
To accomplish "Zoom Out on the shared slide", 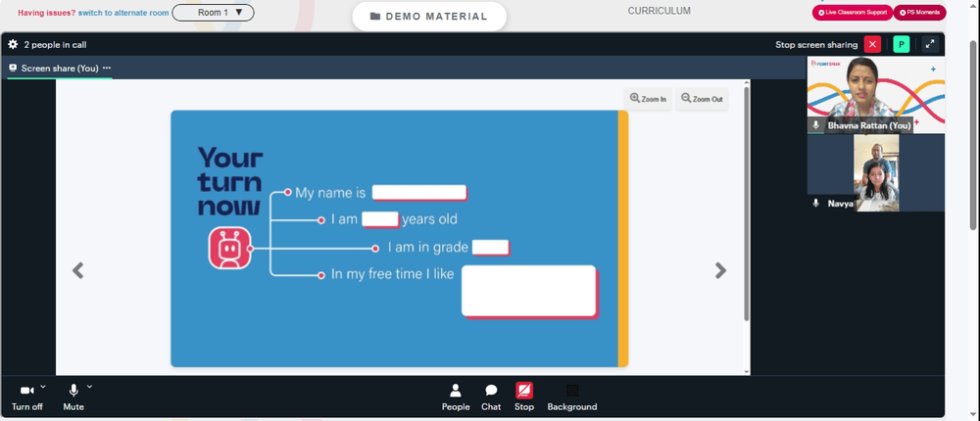I will [x=702, y=99].
